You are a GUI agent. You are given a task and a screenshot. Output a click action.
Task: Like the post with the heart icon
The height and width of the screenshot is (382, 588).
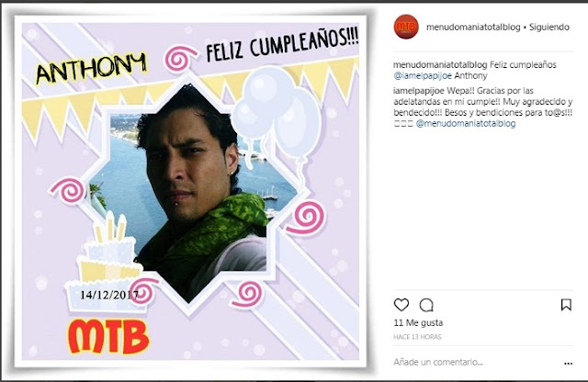(401, 305)
